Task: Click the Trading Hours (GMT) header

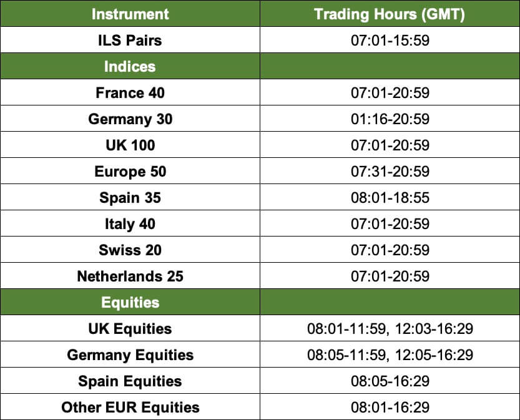Action: (390, 14)
